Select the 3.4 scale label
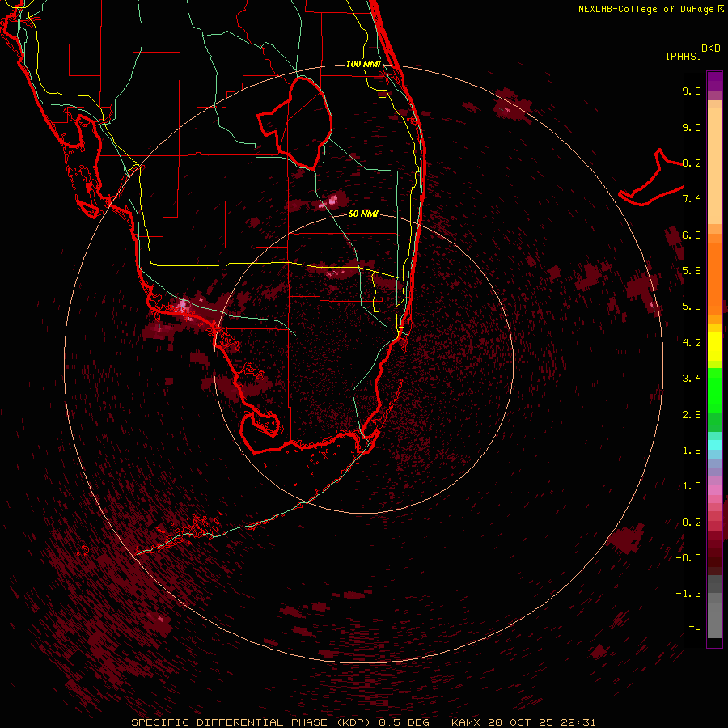The width and height of the screenshot is (728, 728). pos(692,379)
